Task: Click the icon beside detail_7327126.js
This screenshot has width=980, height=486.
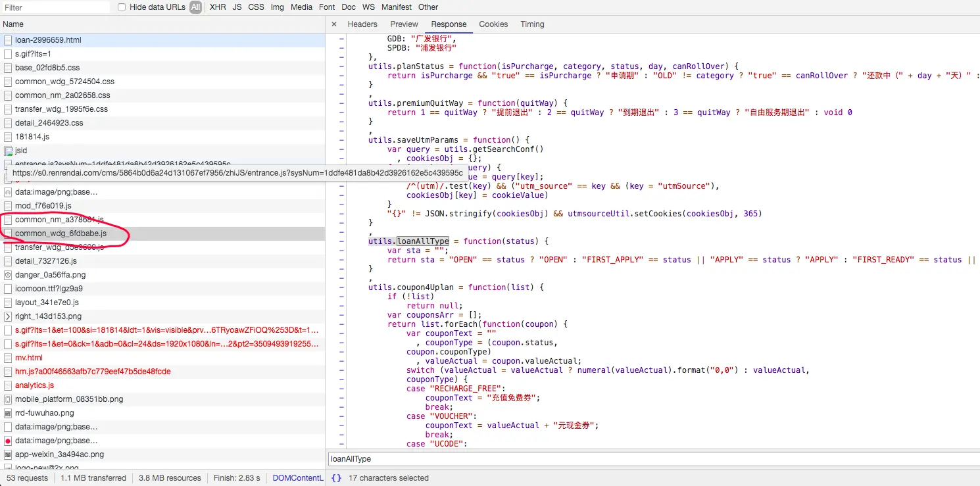Action: 8,261
